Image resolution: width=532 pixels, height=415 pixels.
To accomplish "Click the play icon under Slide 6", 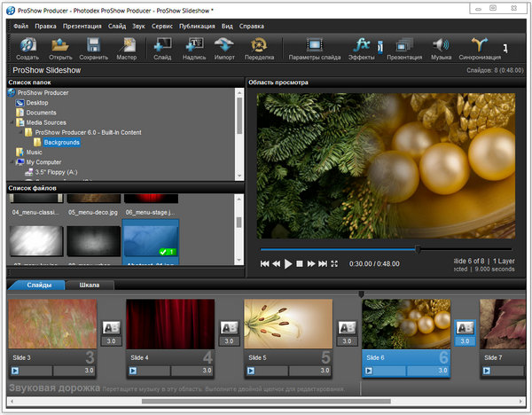I will click(369, 371).
